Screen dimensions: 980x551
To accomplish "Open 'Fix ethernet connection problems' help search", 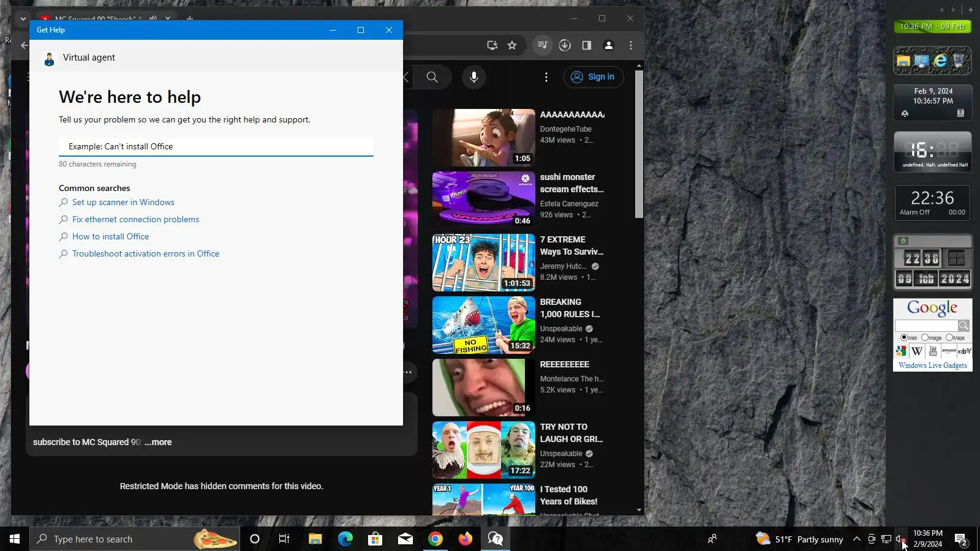I will point(135,219).
